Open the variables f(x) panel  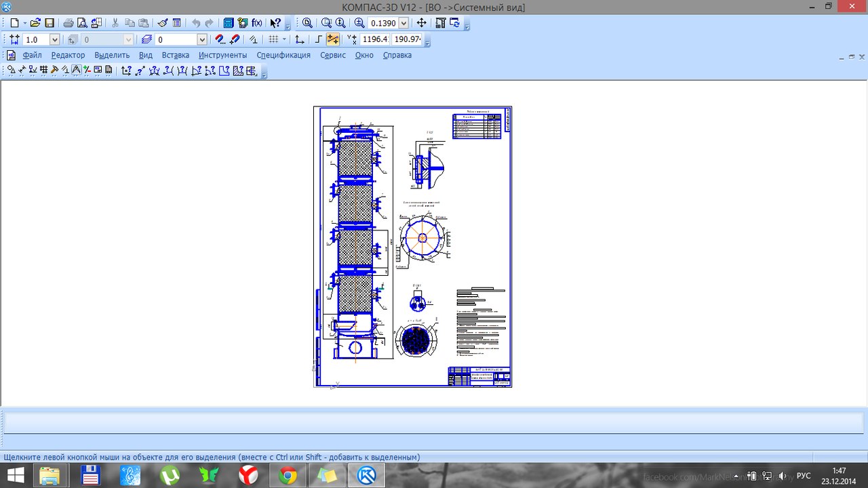pyautogui.click(x=257, y=22)
